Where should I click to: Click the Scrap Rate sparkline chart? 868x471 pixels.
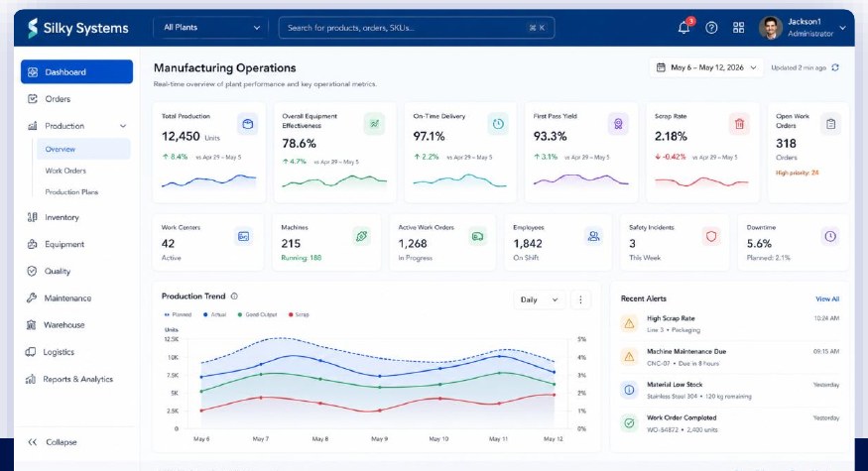click(701, 181)
